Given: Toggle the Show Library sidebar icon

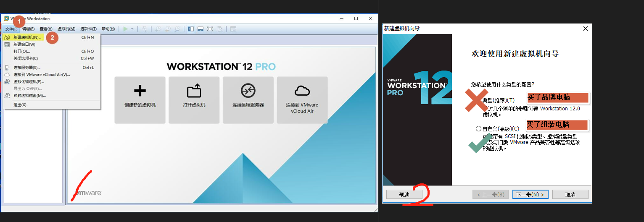Looking at the screenshot, I should pyautogui.click(x=191, y=29).
